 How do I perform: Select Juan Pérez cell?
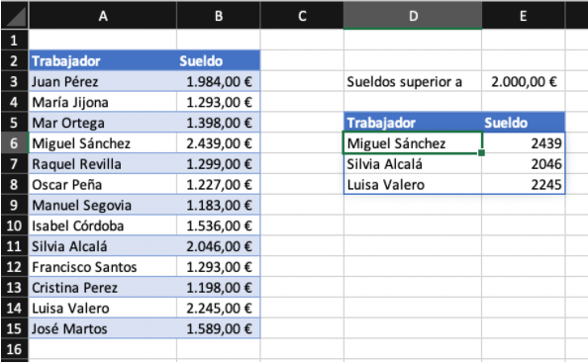(103, 81)
